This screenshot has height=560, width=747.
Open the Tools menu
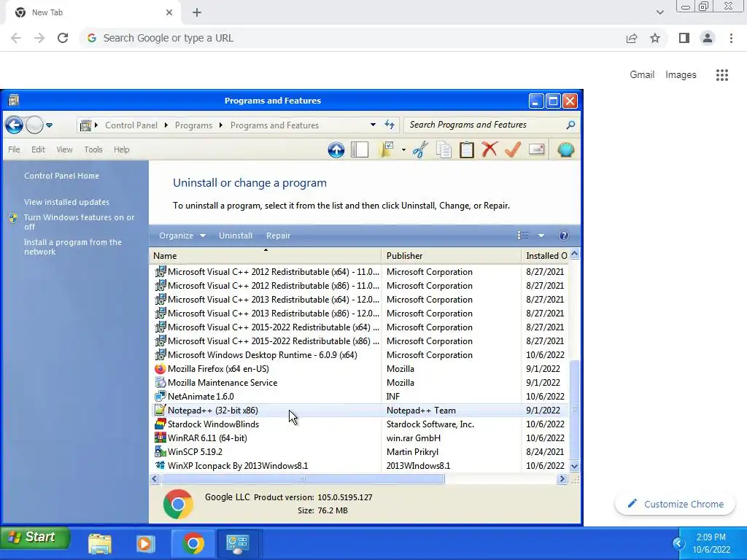pos(93,149)
